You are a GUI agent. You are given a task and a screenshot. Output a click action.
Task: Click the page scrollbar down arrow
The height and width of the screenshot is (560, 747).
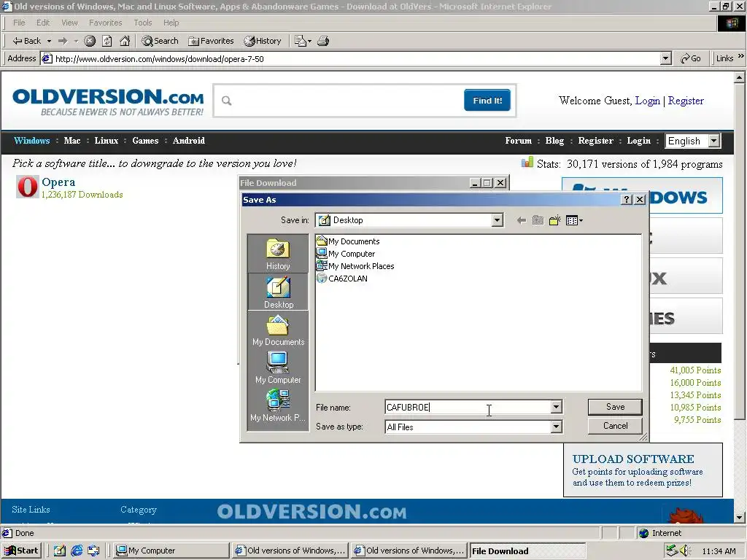(740, 517)
